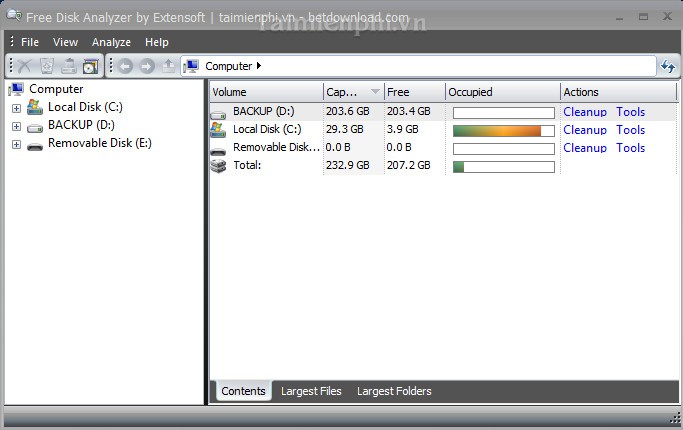Click the Recycle Bin toolbar icon
Viewport: 683px width, 430px height.
pos(47,66)
